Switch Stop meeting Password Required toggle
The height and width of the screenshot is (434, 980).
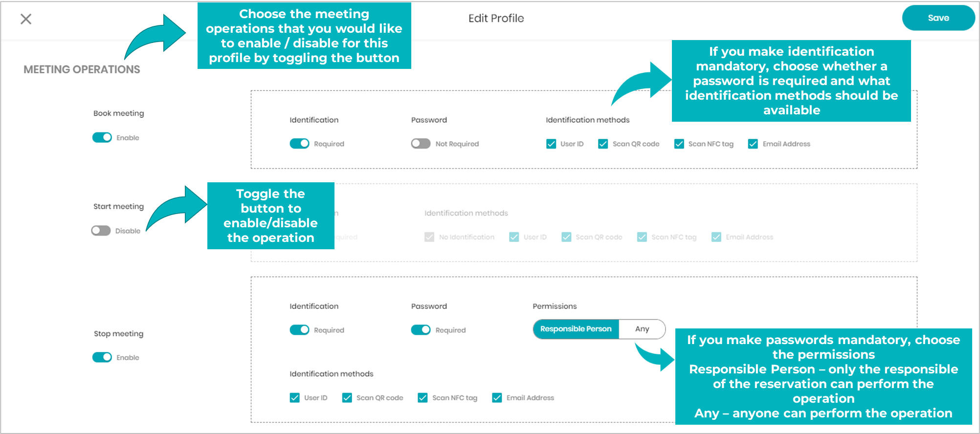coord(421,330)
